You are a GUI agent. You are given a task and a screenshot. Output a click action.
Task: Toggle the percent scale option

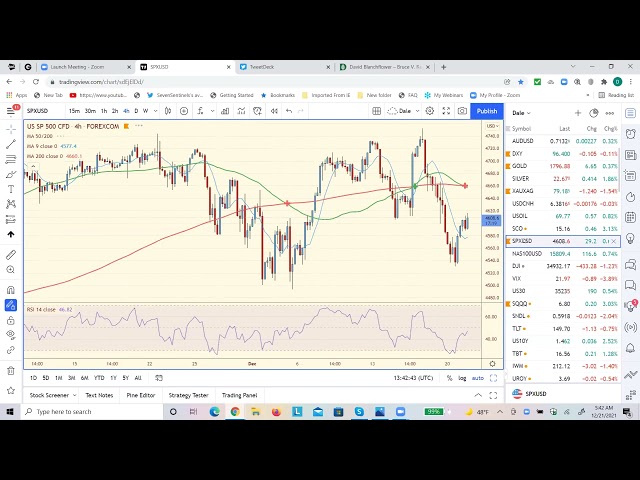[449, 378]
